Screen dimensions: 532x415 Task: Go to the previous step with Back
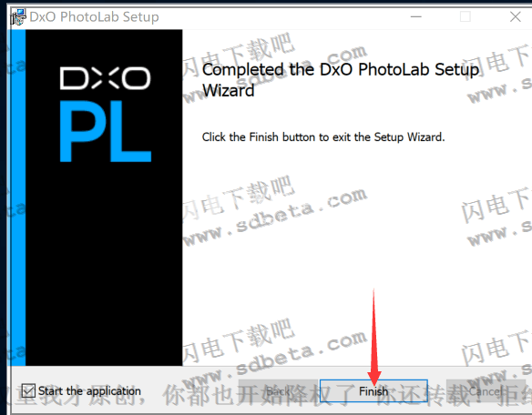(278, 391)
